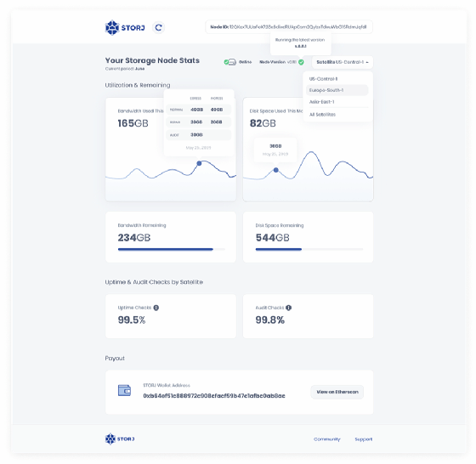Click the Audit Checks info icon
Image resolution: width=476 pixels, height=464 pixels.
click(288, 308)
